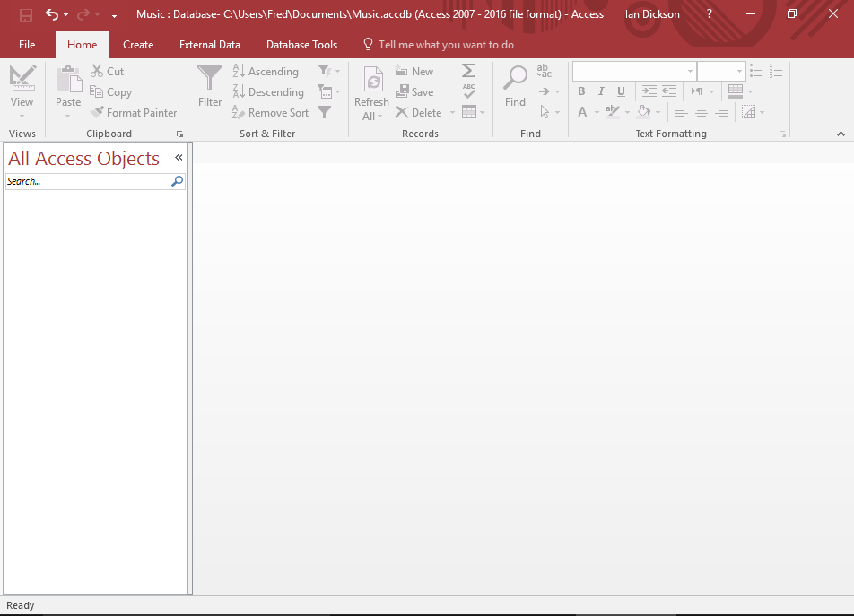
Task: Click the Delete record command
Action: 418,113
